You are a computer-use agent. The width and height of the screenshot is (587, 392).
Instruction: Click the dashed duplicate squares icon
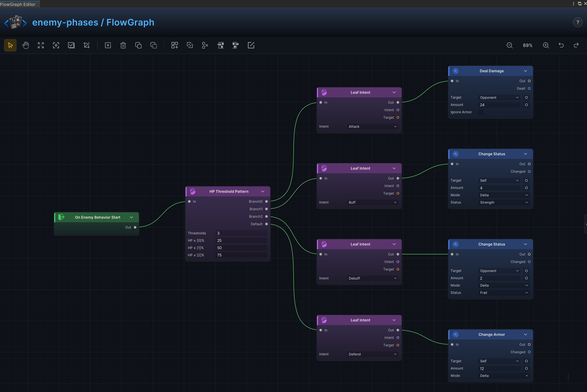(x=153, y=45)
